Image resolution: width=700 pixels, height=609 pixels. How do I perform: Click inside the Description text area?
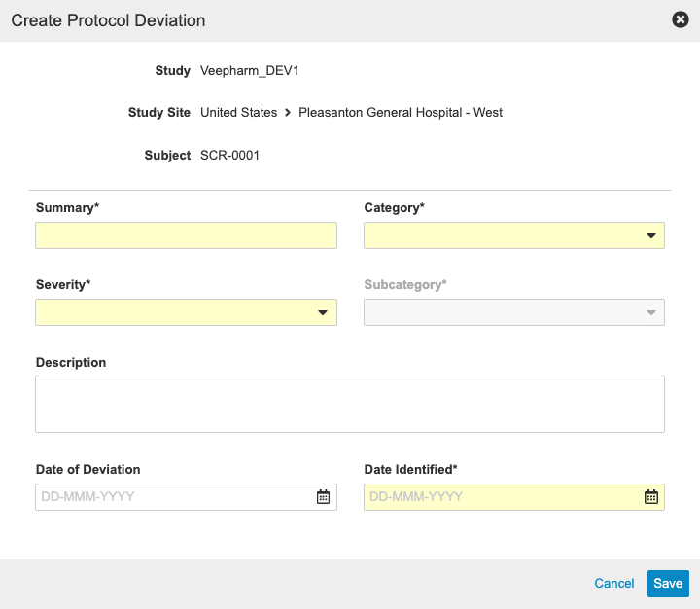point(350,404)
